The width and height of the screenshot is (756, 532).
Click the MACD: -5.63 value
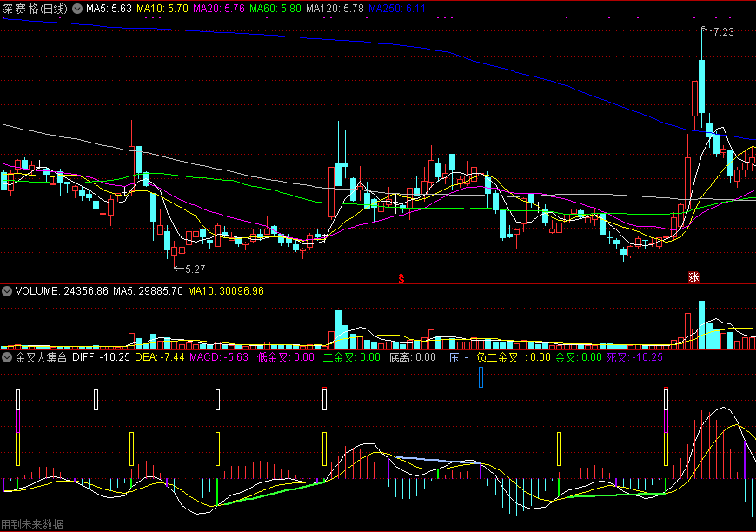tap(219, 357)
